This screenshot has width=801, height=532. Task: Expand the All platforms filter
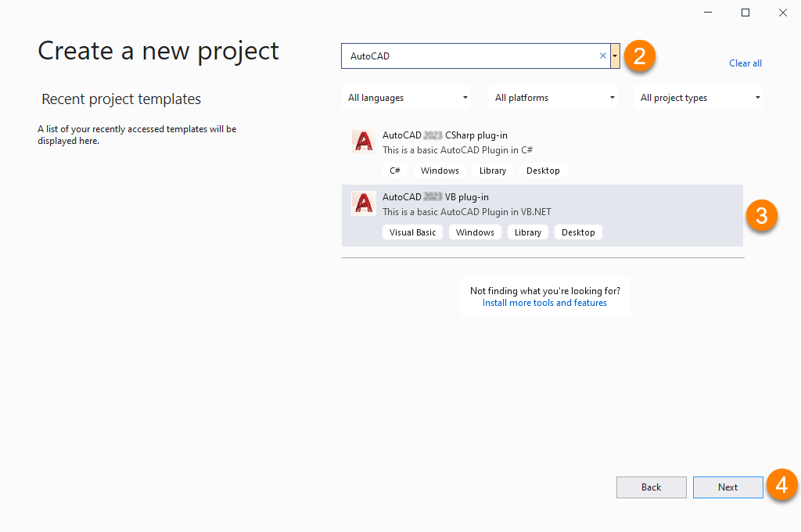554,98
